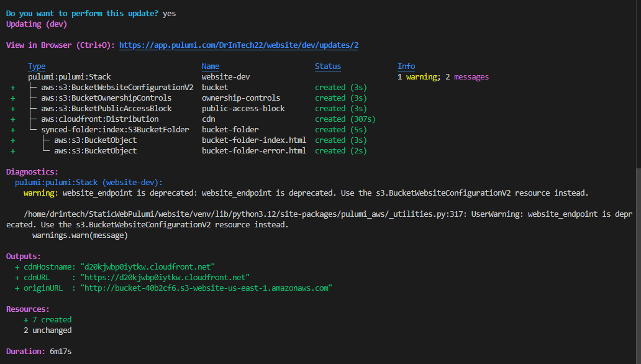The image size is (641, 364).
Task: Click the '2 unchanged' summary
Action: (47, 330)
